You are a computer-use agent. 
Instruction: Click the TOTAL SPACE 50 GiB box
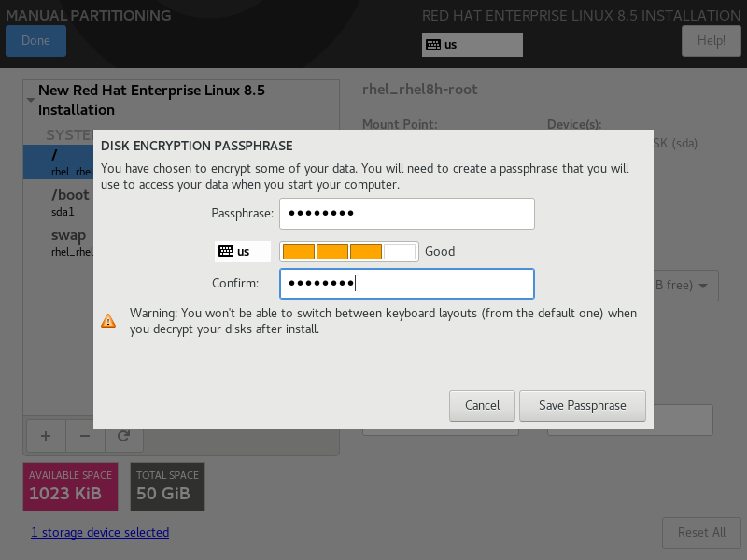(168, 486)
